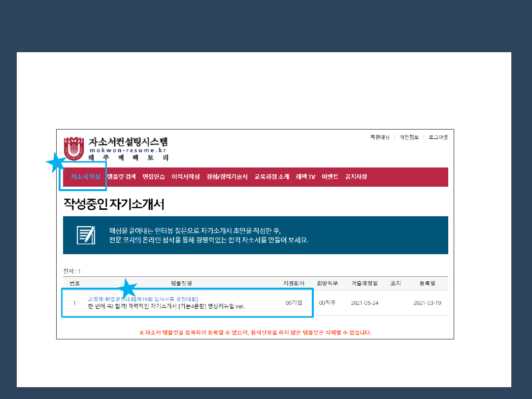
Task: Navigate to 교육과정 소개
Action: coord(271,177)
